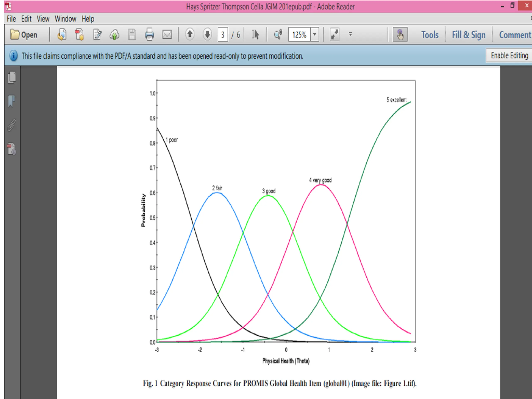Click the Adobe Reader title bar icon
Viewport: 532px width, 399px height.
[9, 6]
